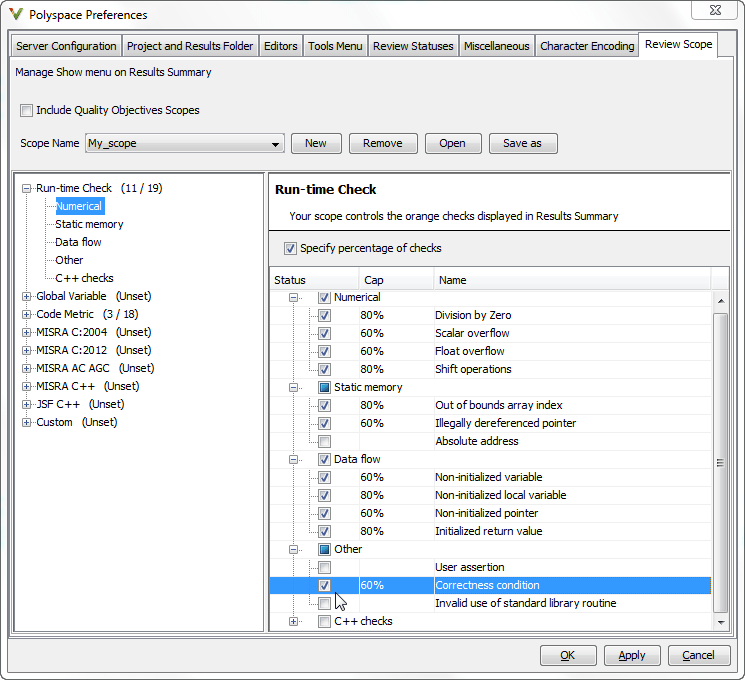Uncheck the Numerical group checkbox
Screen dimensions: 745x680
[x=325, y=298]
